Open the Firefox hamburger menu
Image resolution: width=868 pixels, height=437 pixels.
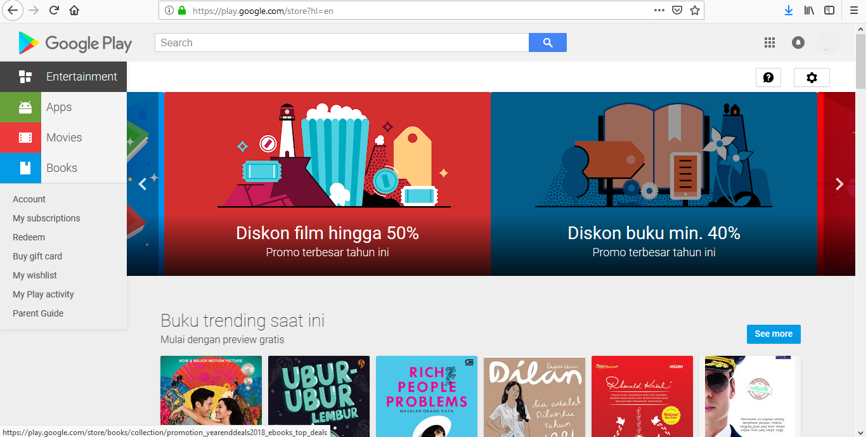(x=854, y=10)
